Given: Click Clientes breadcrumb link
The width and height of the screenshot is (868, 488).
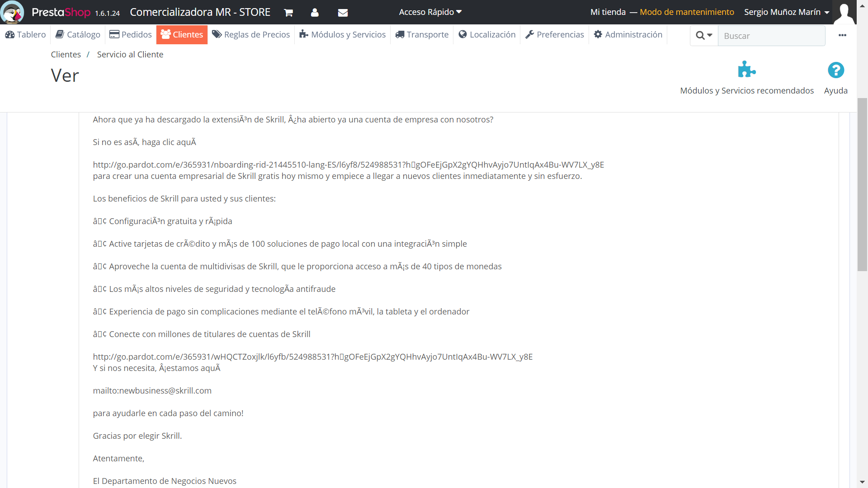Looking at the screenshot, I should (x=66, y=55).
